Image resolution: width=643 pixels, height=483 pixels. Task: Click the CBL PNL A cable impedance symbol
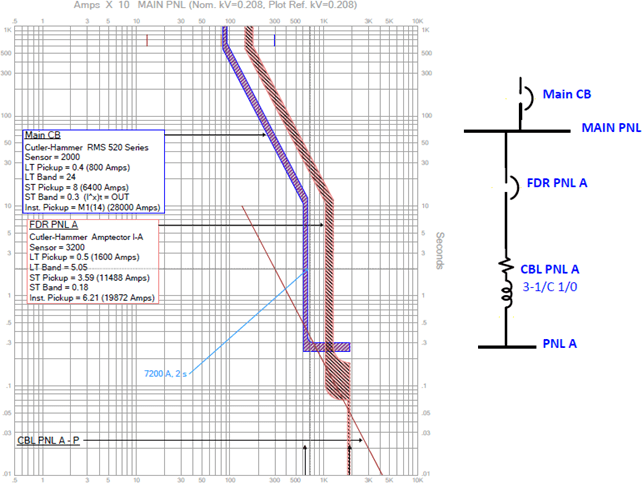(x=506, y=283)
